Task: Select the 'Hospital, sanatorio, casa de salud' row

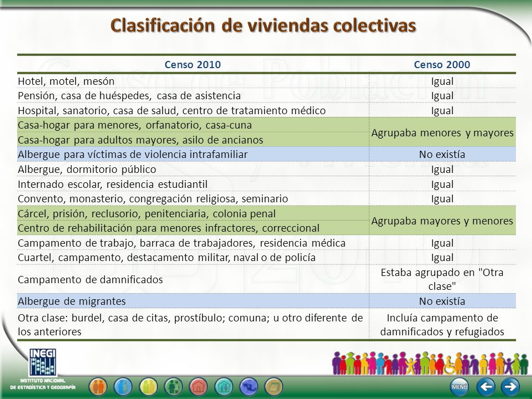Action: (x=267, y=110)
